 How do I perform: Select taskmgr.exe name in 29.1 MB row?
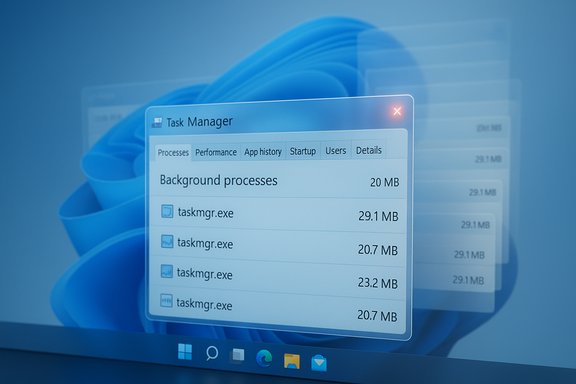tap(206, 213)
